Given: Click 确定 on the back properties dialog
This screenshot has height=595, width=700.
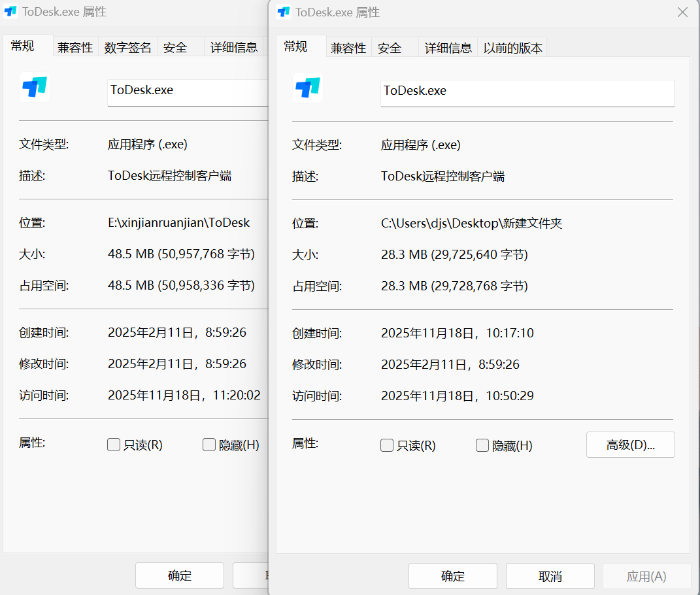Looking at the screenshot, I should tap(179, 575).
